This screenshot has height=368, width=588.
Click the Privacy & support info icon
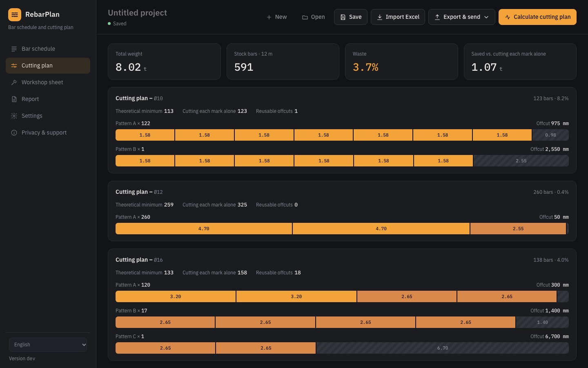click(14, 133)
